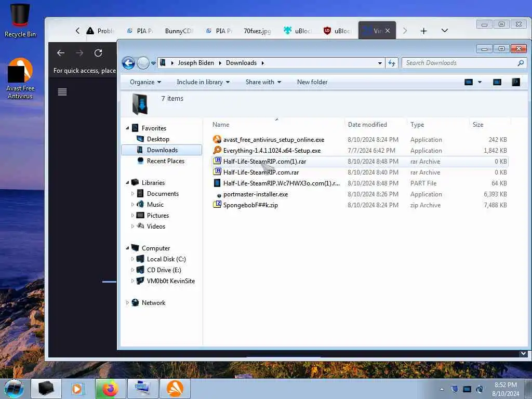532x399 pixels.
Task: Toggle the preview pane button
Action: coord(497,82)
